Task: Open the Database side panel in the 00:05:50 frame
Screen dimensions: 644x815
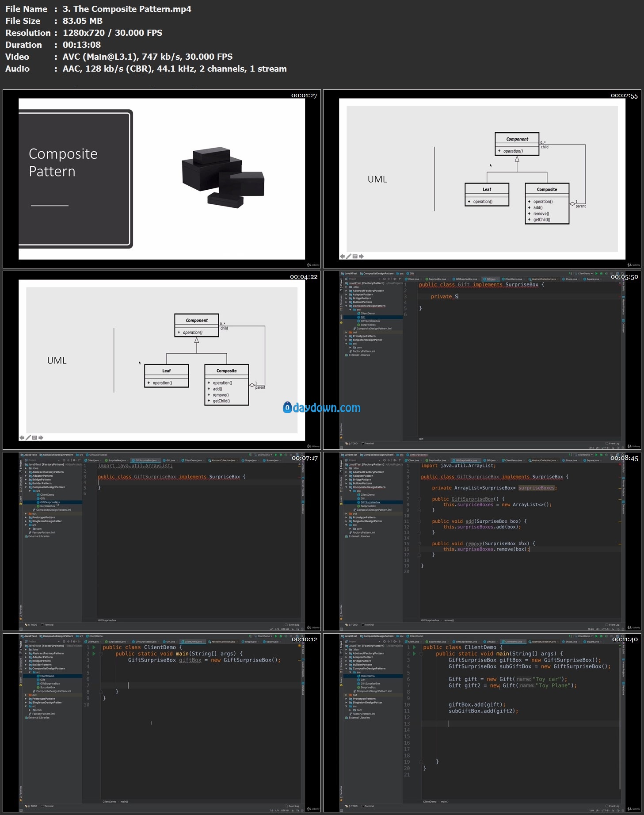Action: coord(623,326)
